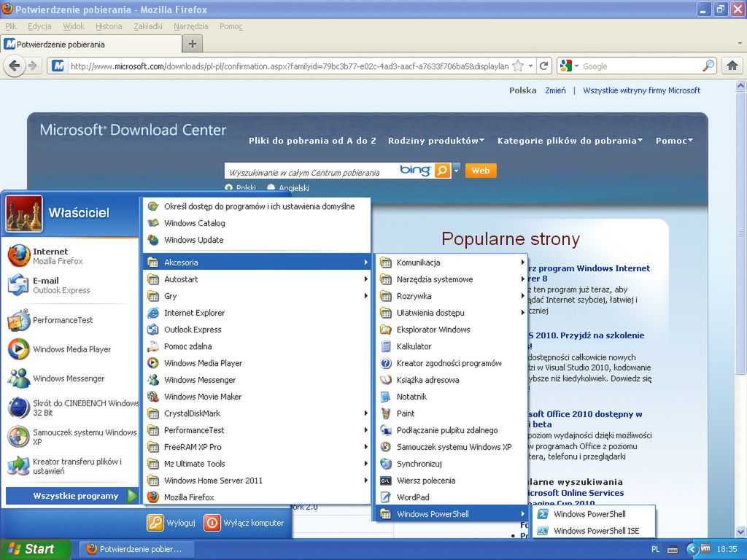This screenshot has height=560, width=747.
Task: Expand the Ułatwienia dostępu submenu
Action: 452,313
